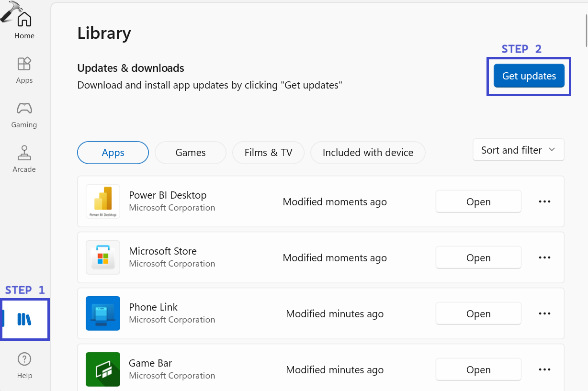Image resolution: width=588 pixels, height=391 pixels.
Task: Click the Game Bar app icon
Action: coord(103,369)
